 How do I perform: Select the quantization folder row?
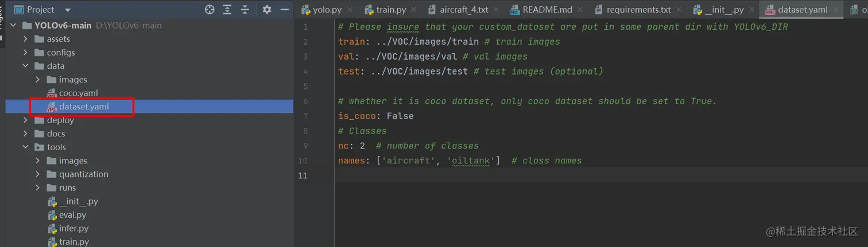(149, 174)
